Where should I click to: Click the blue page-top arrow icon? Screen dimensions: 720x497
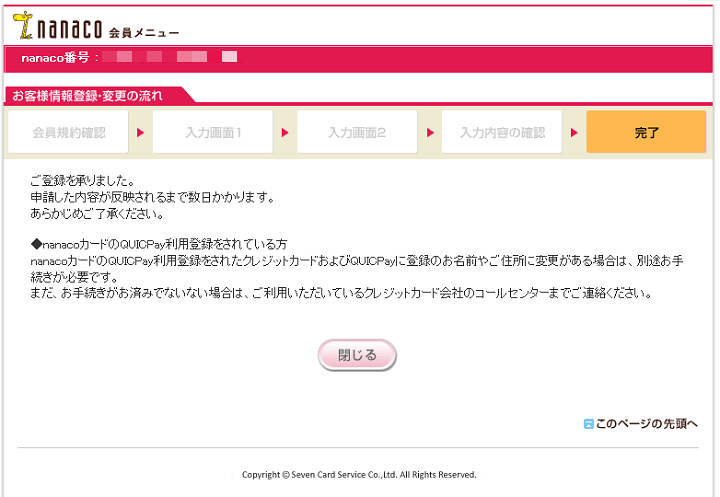click(588, 424)
